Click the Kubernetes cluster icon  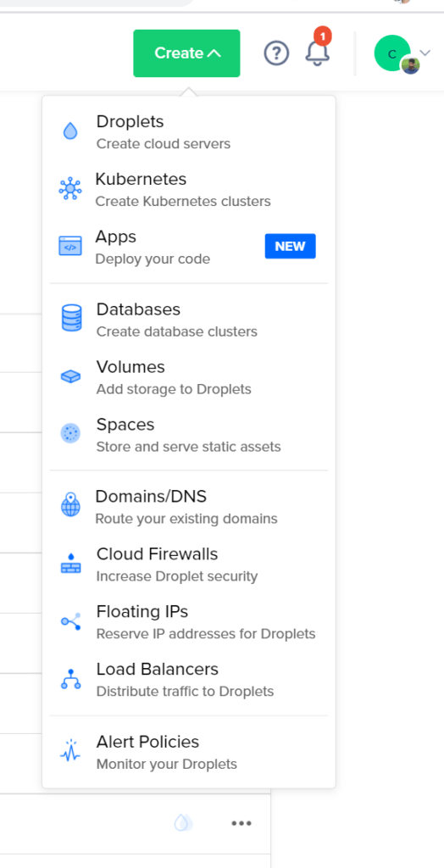[70, 189]
